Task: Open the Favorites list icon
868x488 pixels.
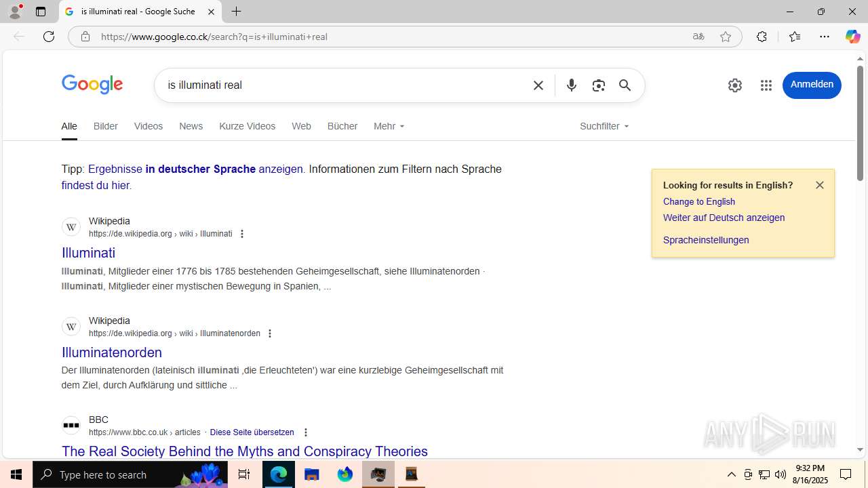Action: (x=795, y=37)
